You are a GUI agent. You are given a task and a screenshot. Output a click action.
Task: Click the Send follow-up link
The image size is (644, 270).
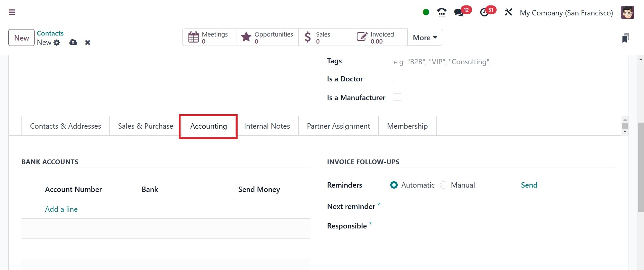click(529, 185)
